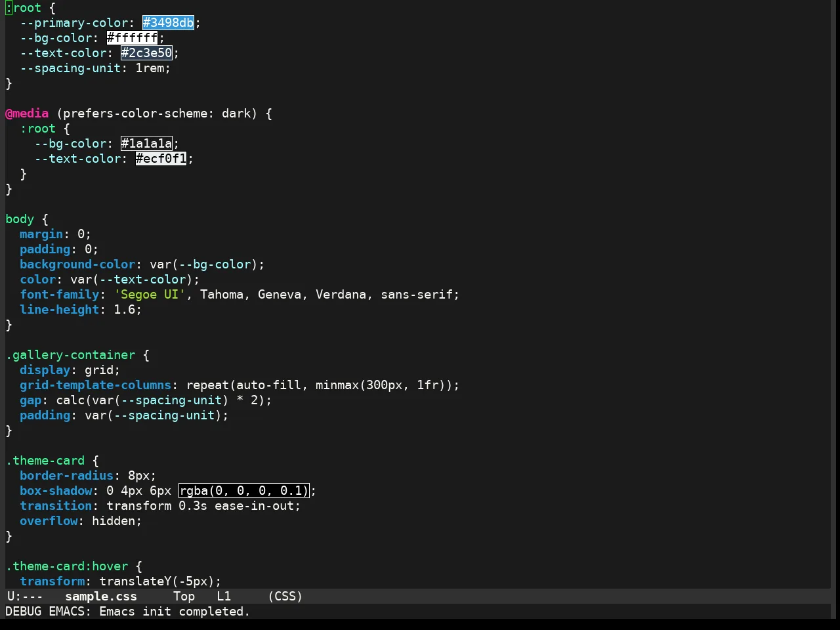Click the sample.css buffer name in mode line
The image size is (840, 630).
coord(101,597)
